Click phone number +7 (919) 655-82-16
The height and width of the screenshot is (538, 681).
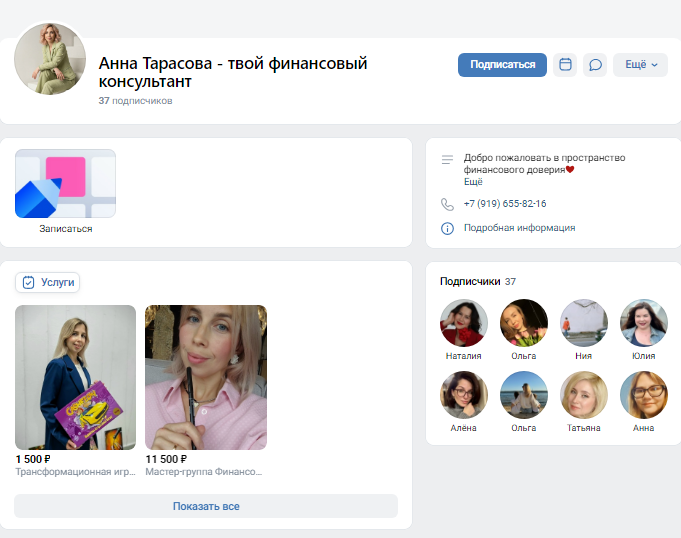point(505,204)
